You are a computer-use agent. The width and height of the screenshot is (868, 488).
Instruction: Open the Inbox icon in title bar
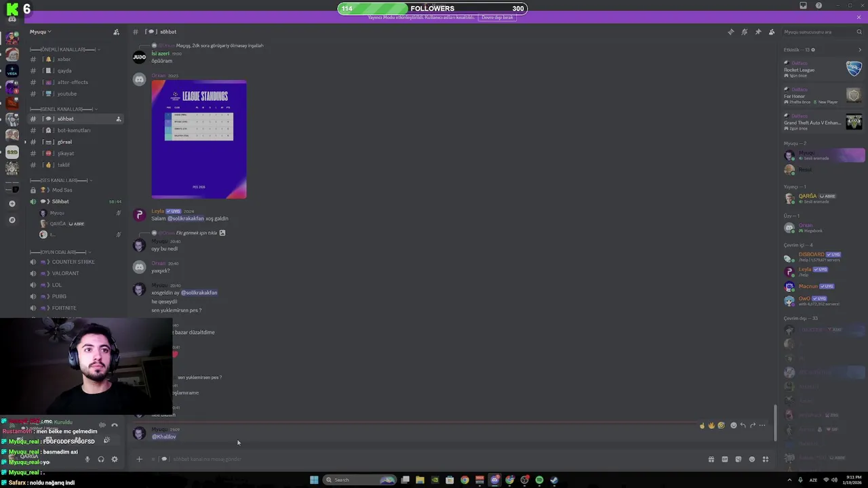click(804, 5)
